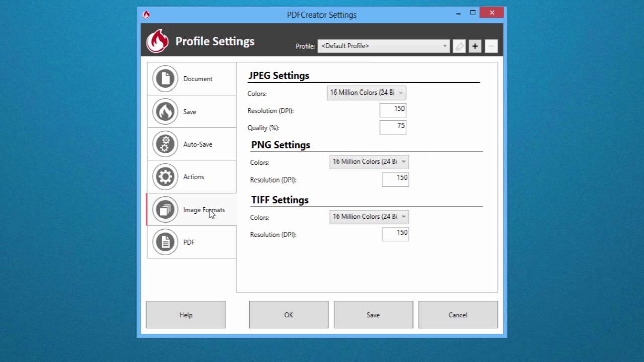Click the JPEG Resolution (DPI) field
644x362 pixels.
pos(392,110)
